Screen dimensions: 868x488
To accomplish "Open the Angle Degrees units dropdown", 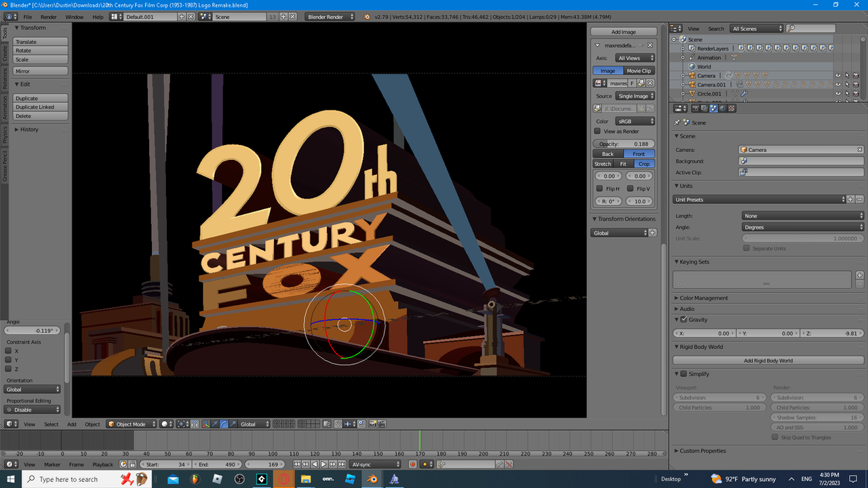I will [803, 227].
